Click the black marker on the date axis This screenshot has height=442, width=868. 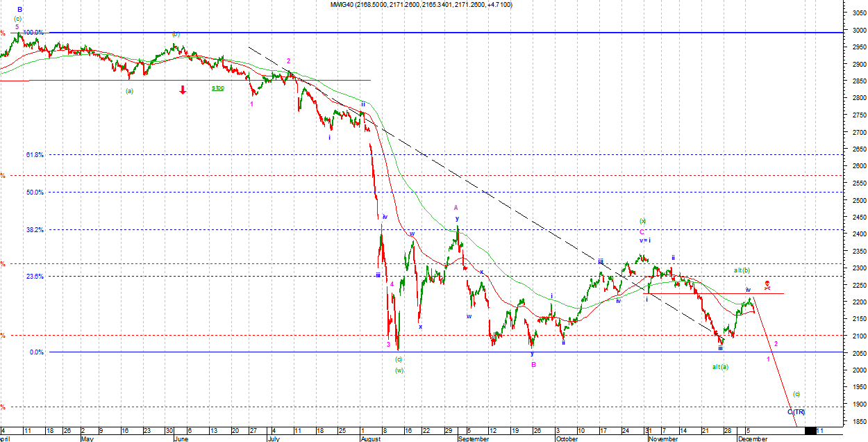(x=810, y=431)
